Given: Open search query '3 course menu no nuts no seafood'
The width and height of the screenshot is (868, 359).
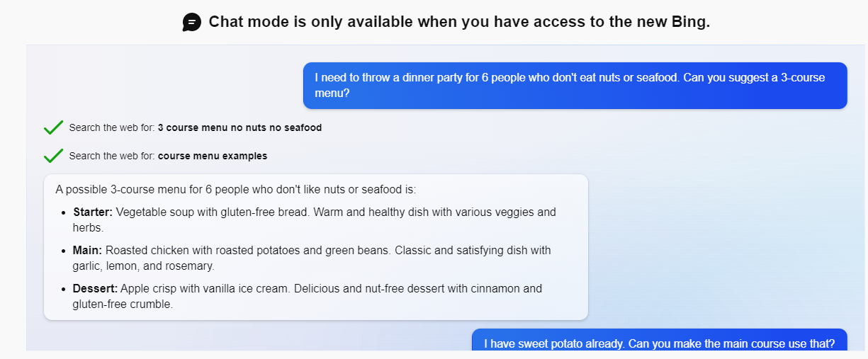Looking at the screenshot, I should point(239,128).
